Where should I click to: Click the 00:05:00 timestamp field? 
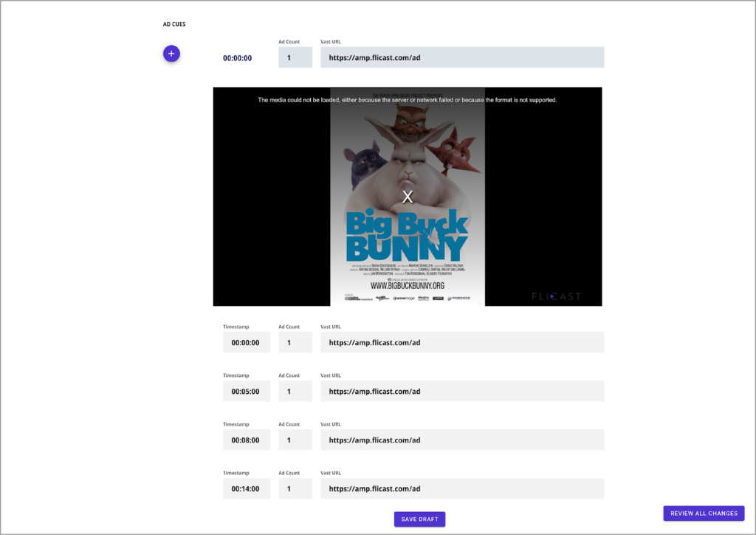coord(247,391)
